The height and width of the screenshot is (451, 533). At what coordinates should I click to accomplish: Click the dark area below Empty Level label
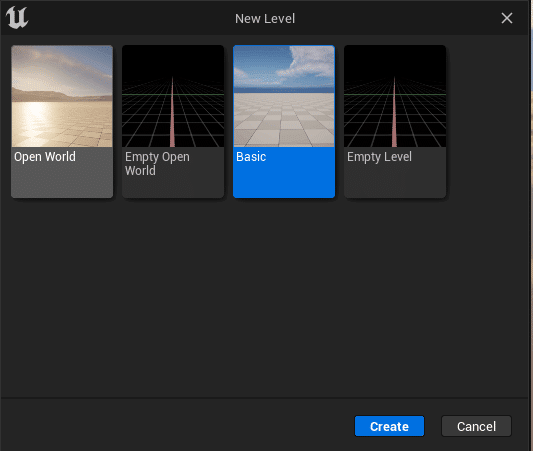[395, 182]
